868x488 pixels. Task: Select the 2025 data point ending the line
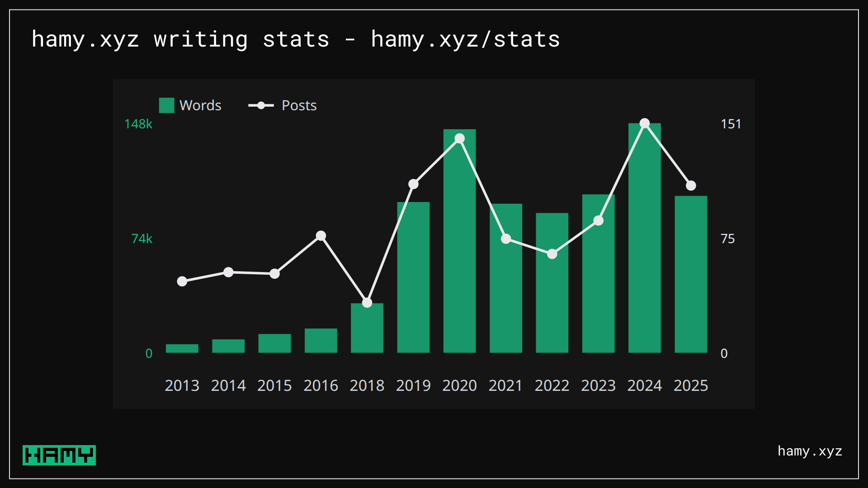[x=691, y=185]
